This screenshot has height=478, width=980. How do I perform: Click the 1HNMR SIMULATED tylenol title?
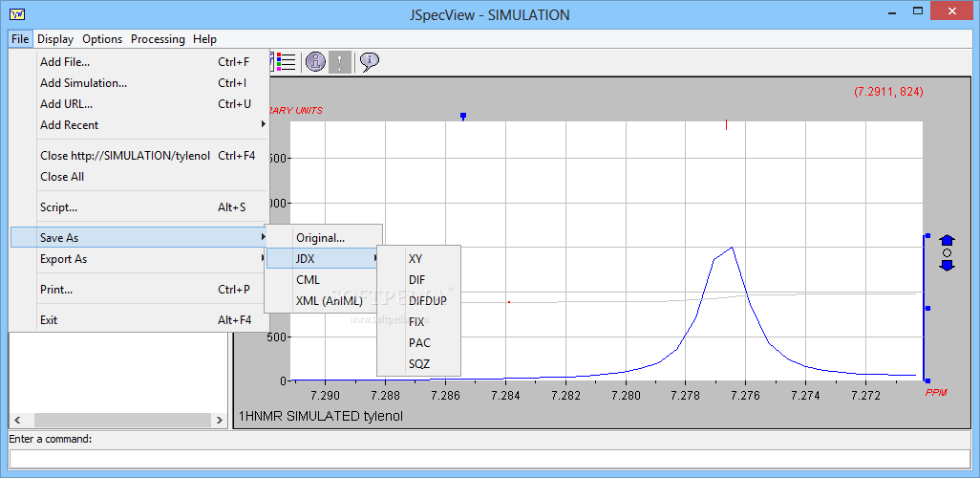[x=320, y=416]
